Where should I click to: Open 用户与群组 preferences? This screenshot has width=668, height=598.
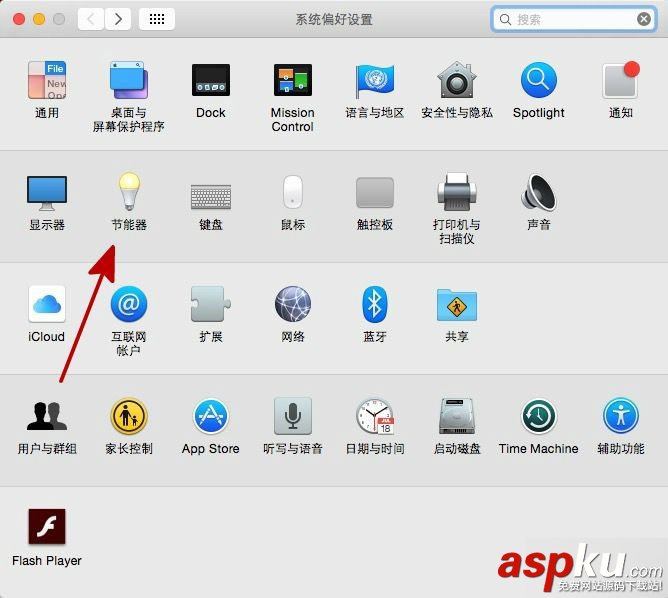click(47, 416)
